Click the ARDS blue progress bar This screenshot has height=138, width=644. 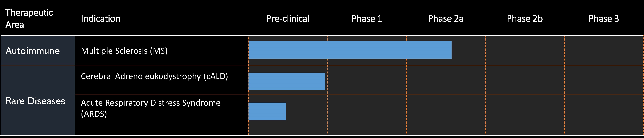pyautogui.click(x=267, y=111)
